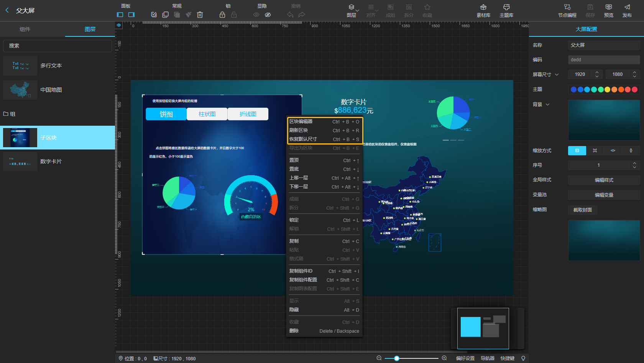Click the 编辑变量 button
This screenshot has width=644, height=363.
click(x=604, y=195)
